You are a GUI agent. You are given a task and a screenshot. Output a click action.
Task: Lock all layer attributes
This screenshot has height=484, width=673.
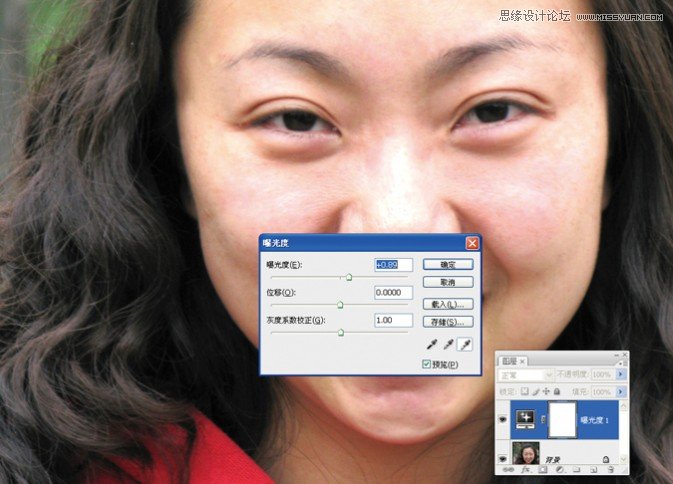point(557,391)
